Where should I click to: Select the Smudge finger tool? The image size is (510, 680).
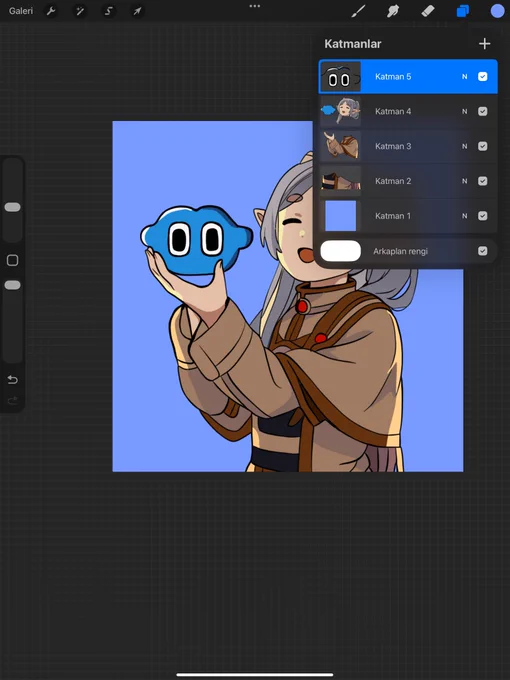click(x=393, y=11)
